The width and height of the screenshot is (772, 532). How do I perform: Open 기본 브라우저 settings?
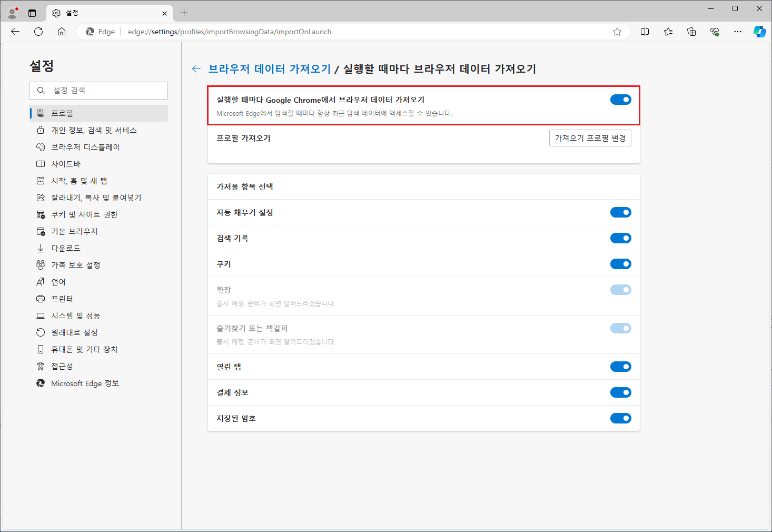pyautogui.click(x=98, y=231)
